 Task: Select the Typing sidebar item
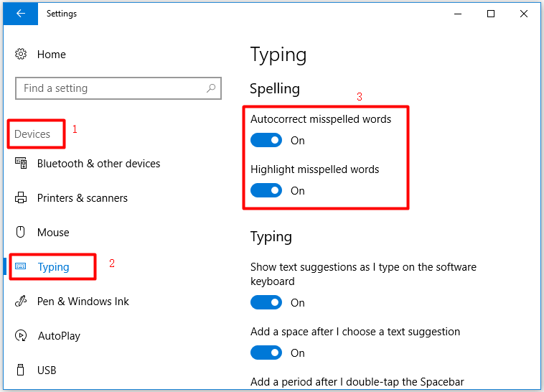53,266
